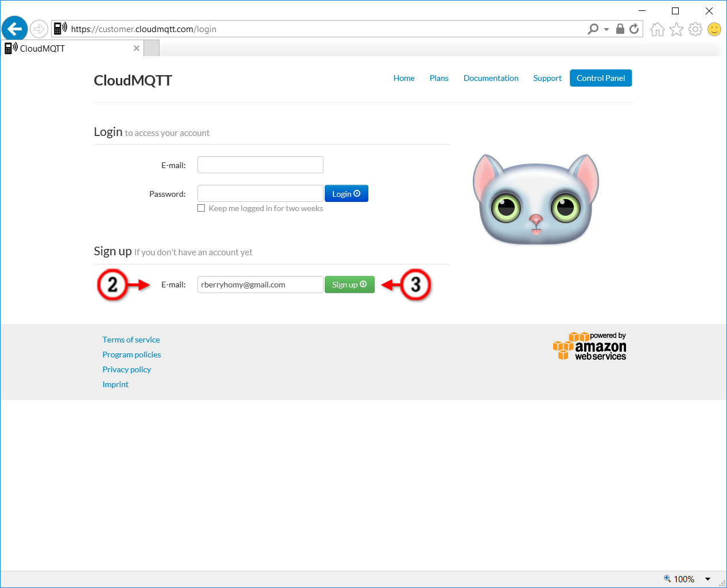Focus the Password input field
The image size is (727, 588).
[261, 193]
